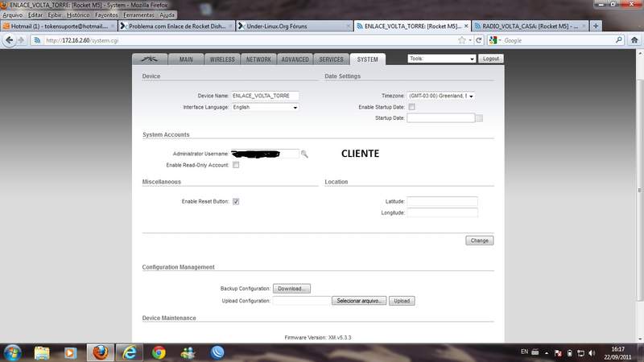Close ENLACE_VOLTA_TORRE browser tab
The height and width of the screenshot is (362, 644).
[x=466, y=26]
